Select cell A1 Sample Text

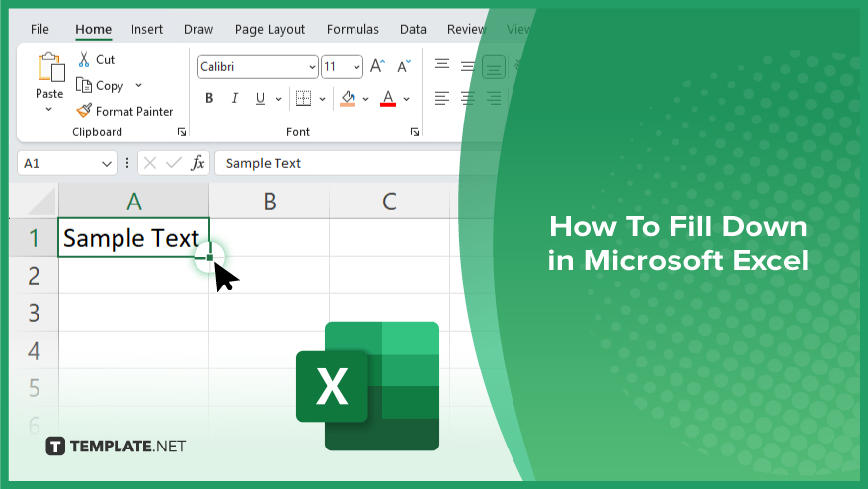(x=133, y=237)
